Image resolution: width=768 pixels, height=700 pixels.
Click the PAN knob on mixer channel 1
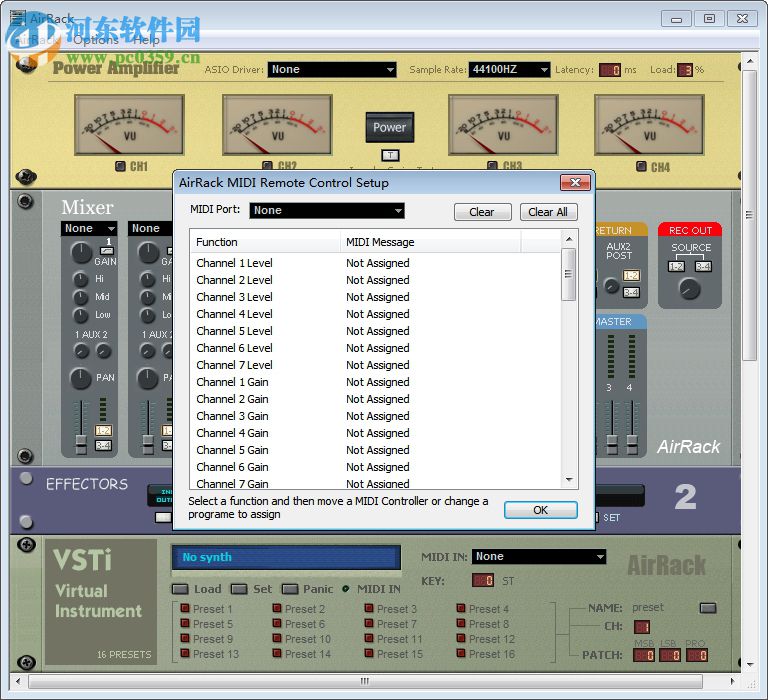[x=81, y=378]
